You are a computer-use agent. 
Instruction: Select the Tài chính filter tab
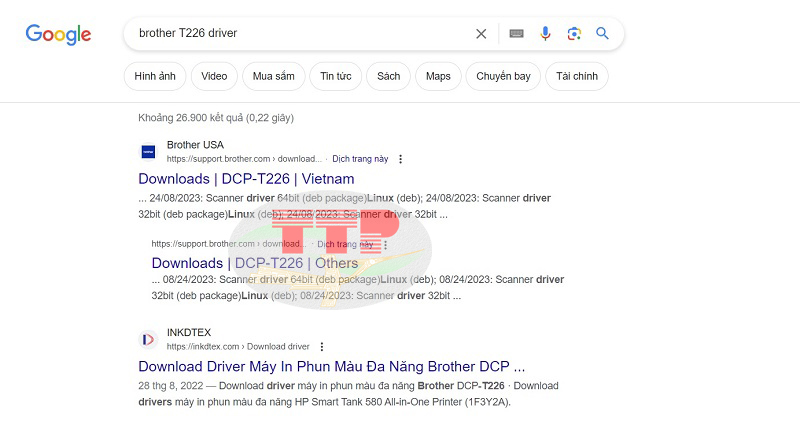point(577,77)
